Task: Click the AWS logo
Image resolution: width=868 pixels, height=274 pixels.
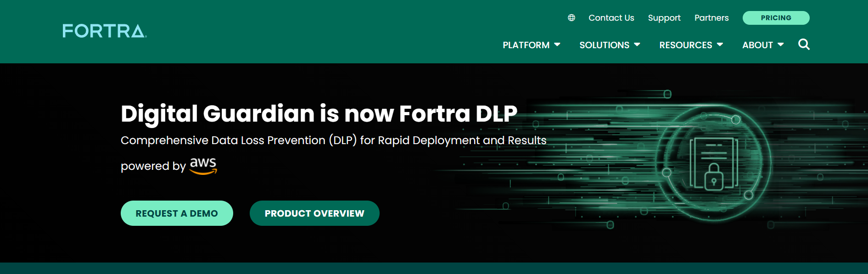Action: tap(203, 166)
